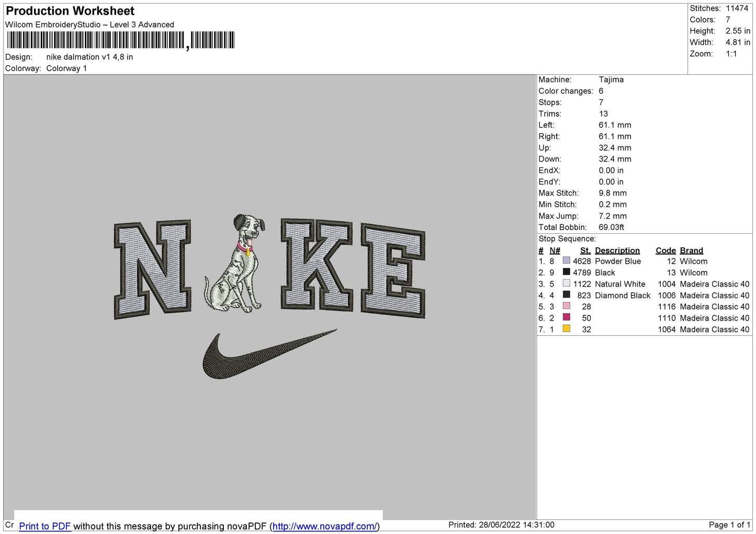The image size is (756, 534).
Task: Click the Color changes value 6
Action: (x=601, y=91)
